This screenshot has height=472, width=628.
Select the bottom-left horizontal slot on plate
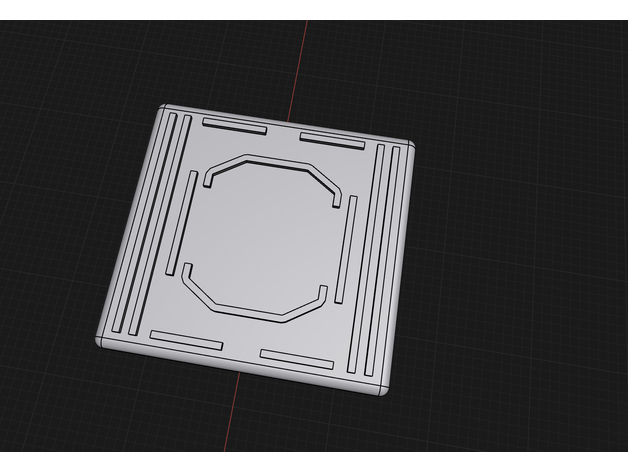[x=186, y=340]
